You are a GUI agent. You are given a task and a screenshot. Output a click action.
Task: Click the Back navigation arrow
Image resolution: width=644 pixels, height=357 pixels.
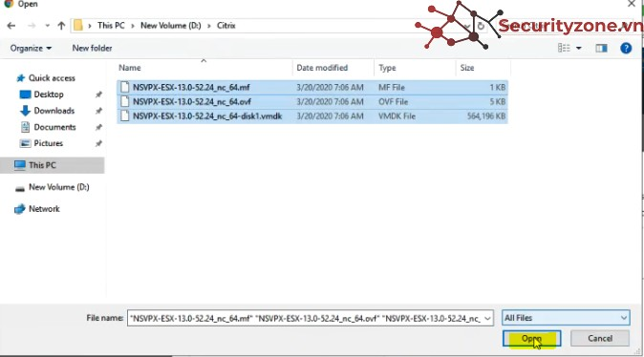[x=11, y=26]
